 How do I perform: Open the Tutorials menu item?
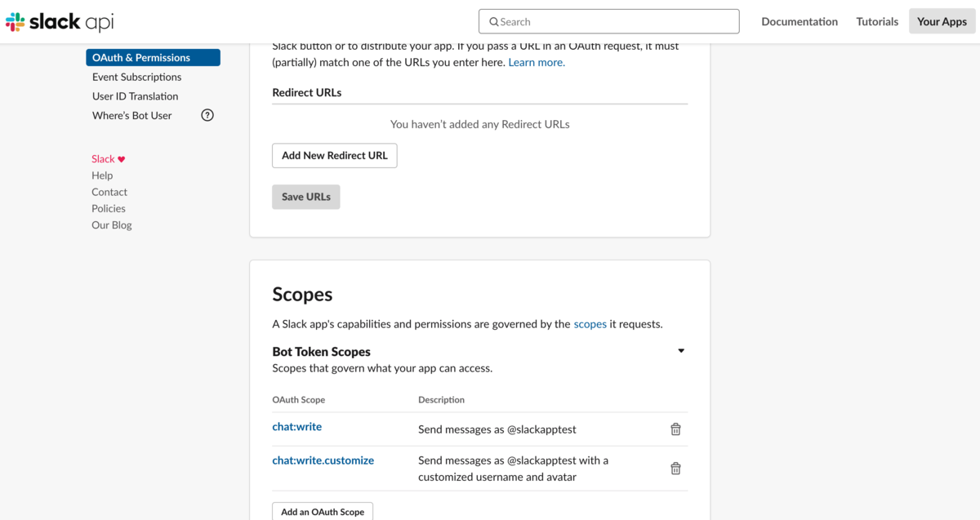tap(877, 21)
